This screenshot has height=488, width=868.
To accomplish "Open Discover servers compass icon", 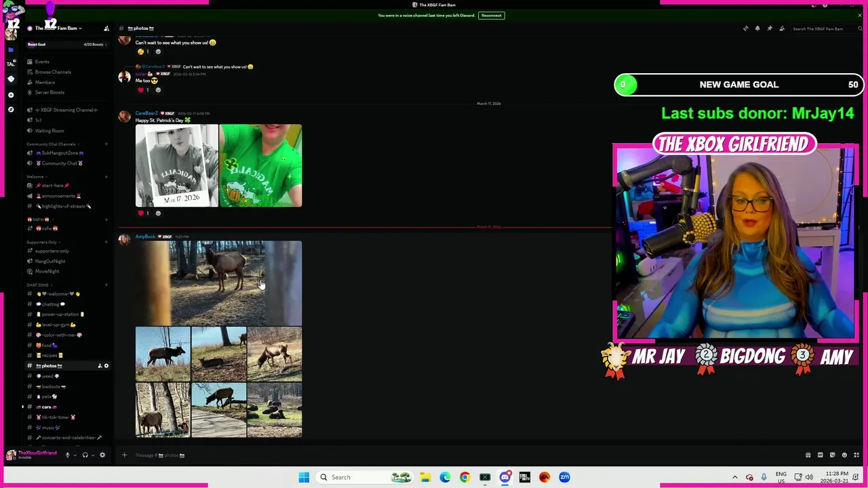I will pyautogui.click(x=11, y=109).
